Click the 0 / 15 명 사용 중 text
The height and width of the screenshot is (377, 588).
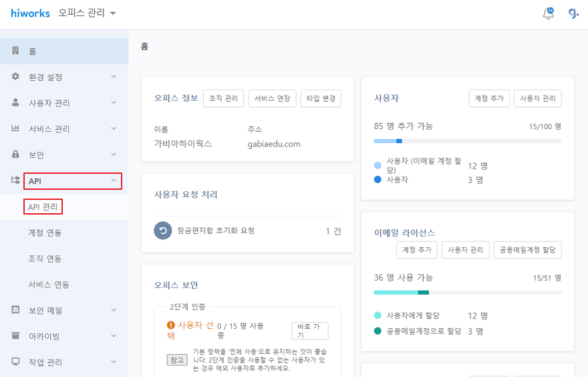point(241,330)
